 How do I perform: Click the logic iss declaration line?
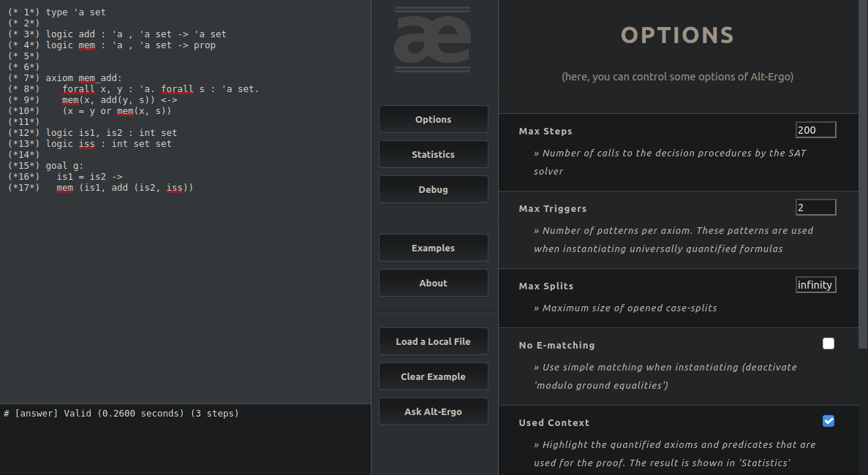tap(109, 144)
